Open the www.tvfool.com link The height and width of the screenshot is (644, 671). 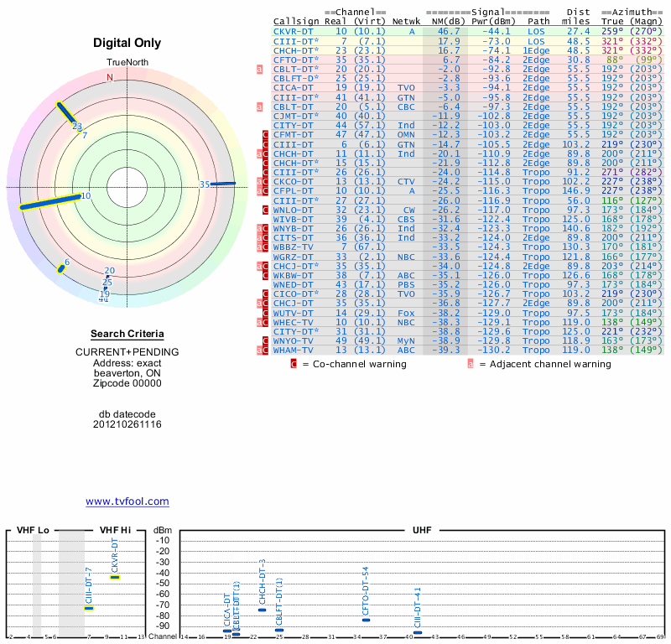127,501
